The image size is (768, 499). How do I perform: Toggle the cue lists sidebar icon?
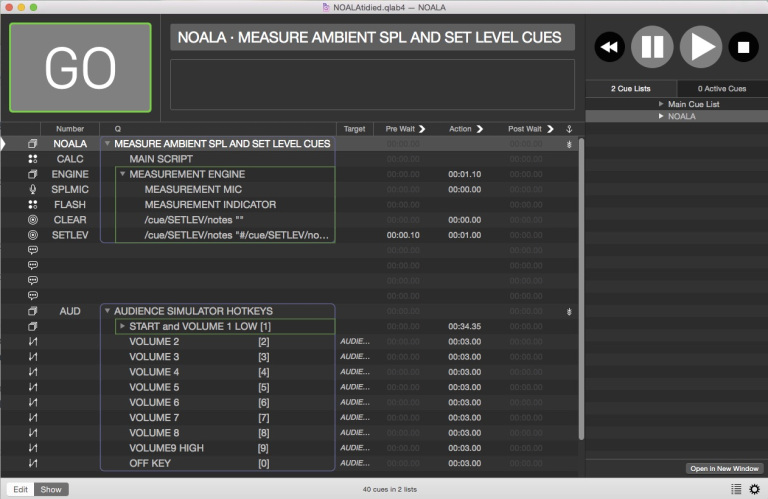click(736, 489)
